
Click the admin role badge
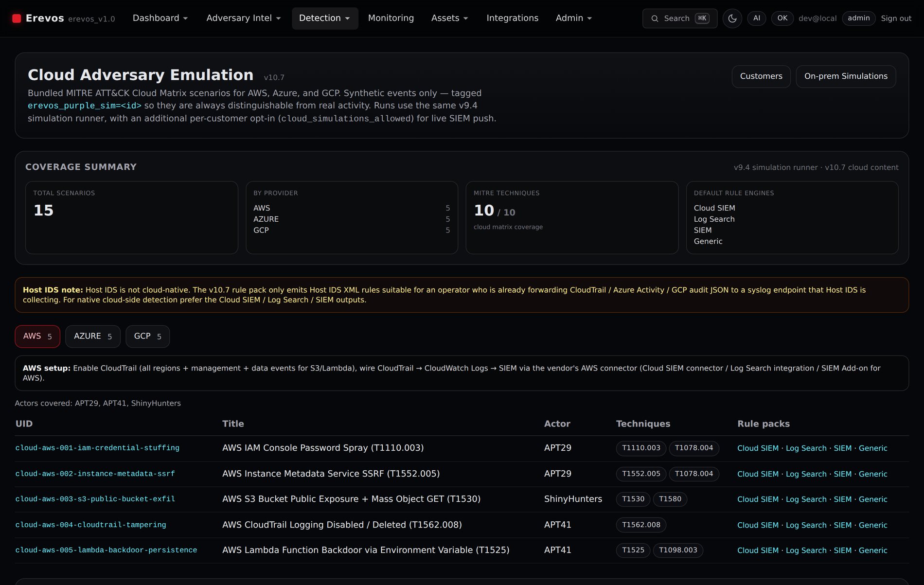(x=858, y=18)
